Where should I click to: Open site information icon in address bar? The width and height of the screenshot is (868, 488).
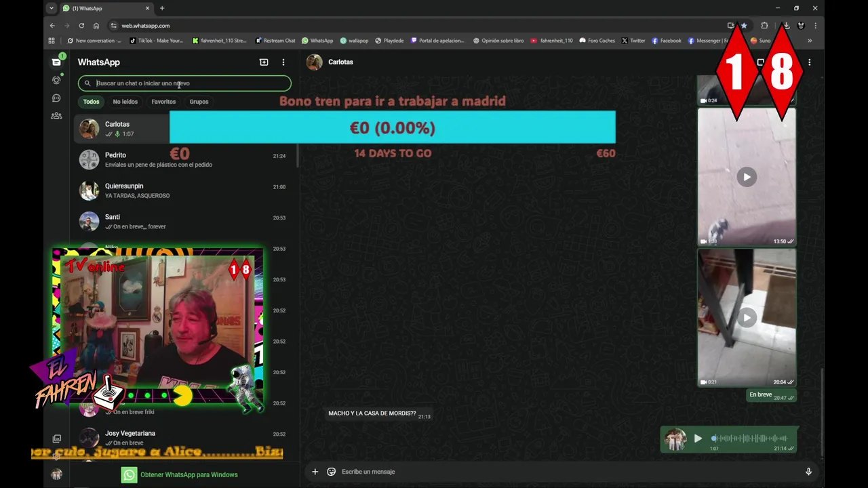click(x=113, y=26)
